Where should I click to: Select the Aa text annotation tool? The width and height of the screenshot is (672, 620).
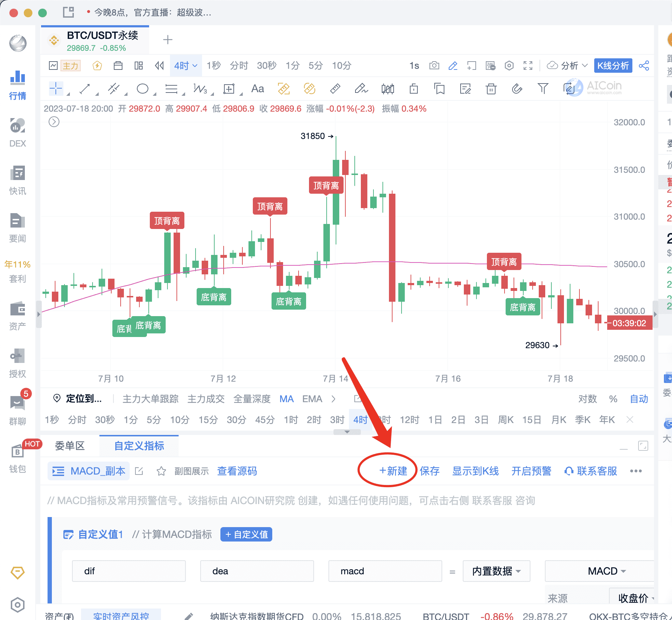click(257, 89)
